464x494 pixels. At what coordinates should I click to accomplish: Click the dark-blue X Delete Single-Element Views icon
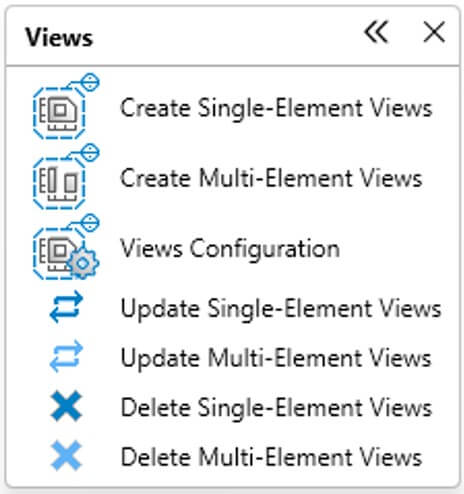pyautogui.click(x=66, y=406)
